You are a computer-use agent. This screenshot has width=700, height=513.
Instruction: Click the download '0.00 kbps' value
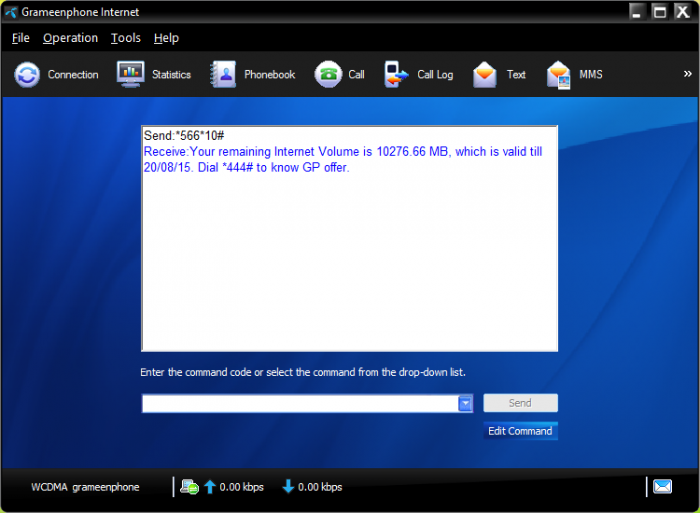[320, 487]
